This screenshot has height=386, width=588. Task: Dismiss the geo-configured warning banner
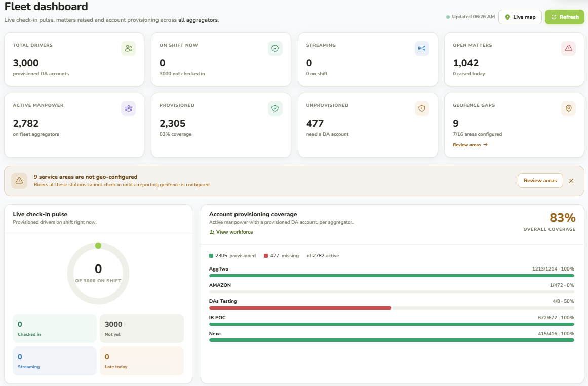(571, 181)
